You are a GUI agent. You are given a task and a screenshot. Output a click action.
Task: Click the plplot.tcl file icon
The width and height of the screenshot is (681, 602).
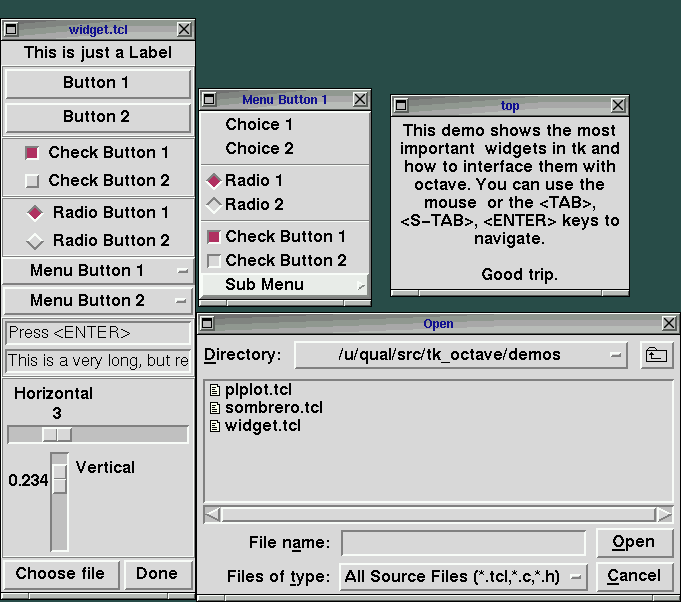point(214,390)
